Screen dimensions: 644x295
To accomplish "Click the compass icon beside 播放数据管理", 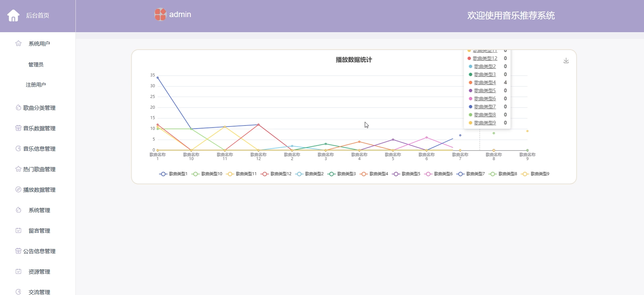I will pyautogui.click(x=18, y=190).
